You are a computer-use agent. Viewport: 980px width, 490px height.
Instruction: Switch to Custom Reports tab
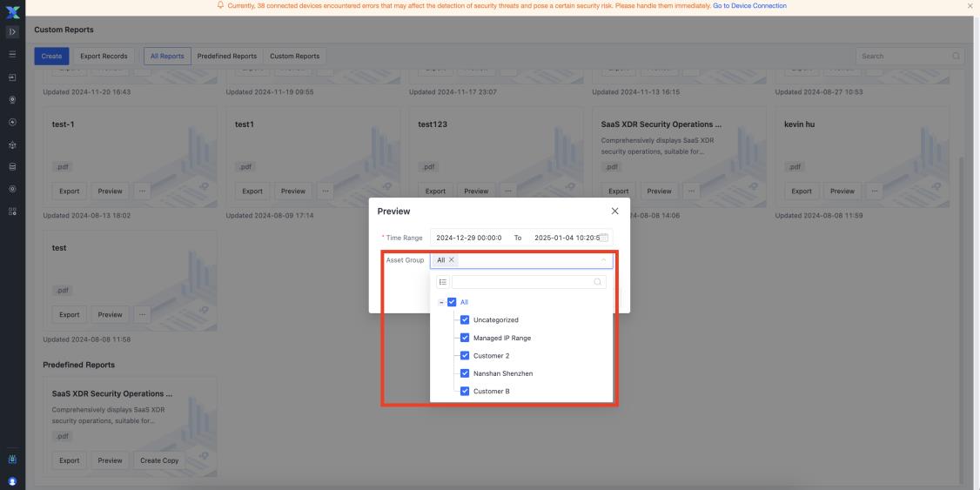tap(294, 57)
